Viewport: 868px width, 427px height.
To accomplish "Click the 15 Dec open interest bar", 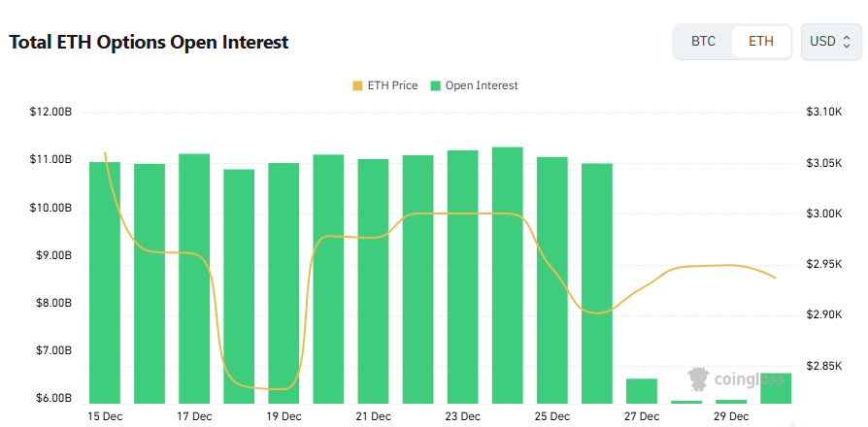I will [105, 281].
